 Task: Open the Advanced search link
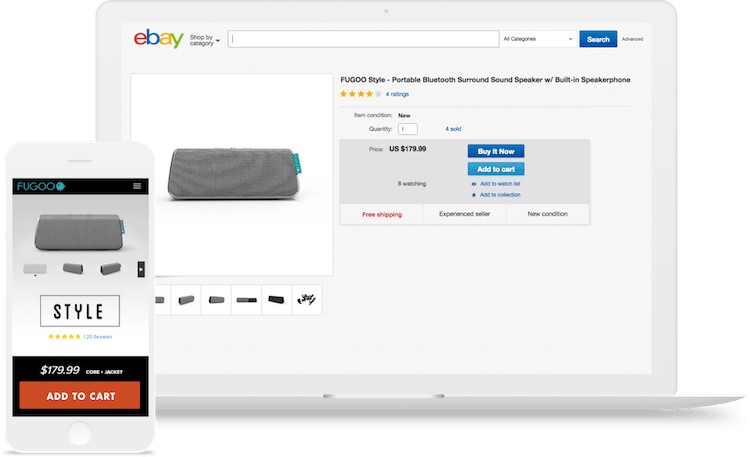(x=632, y=39)
